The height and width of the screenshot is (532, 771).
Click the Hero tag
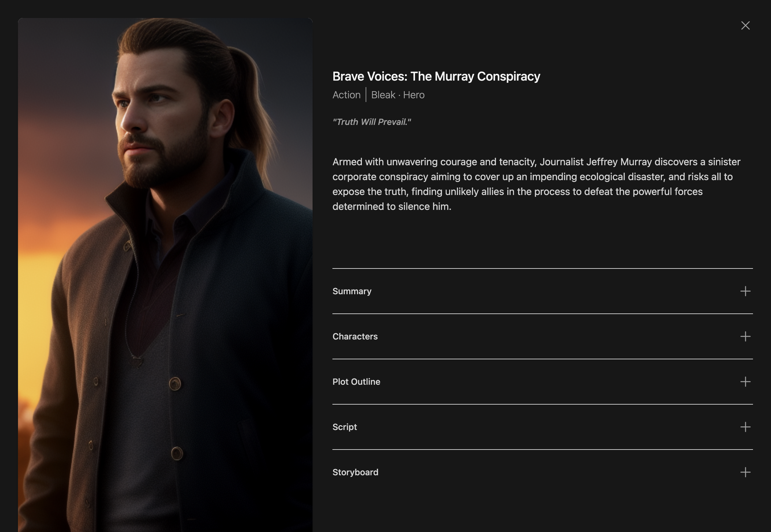point(414,95)
